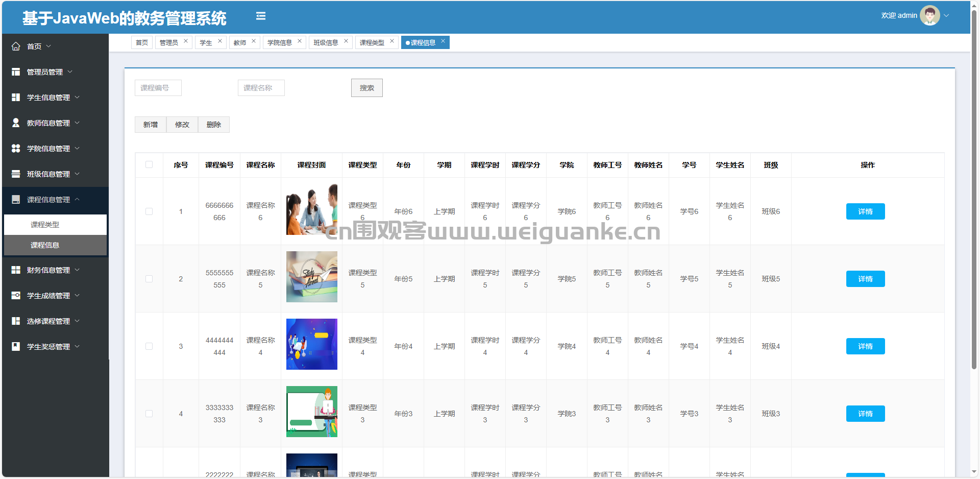
Task: Click the hamburger menu collapse icon
Action: click(x=261, y=16)
